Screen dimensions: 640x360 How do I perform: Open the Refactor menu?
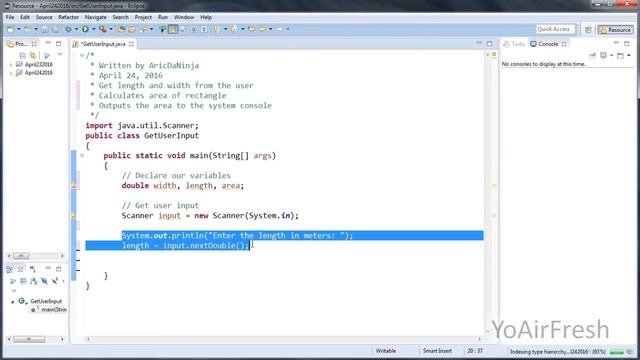point(68,17)
